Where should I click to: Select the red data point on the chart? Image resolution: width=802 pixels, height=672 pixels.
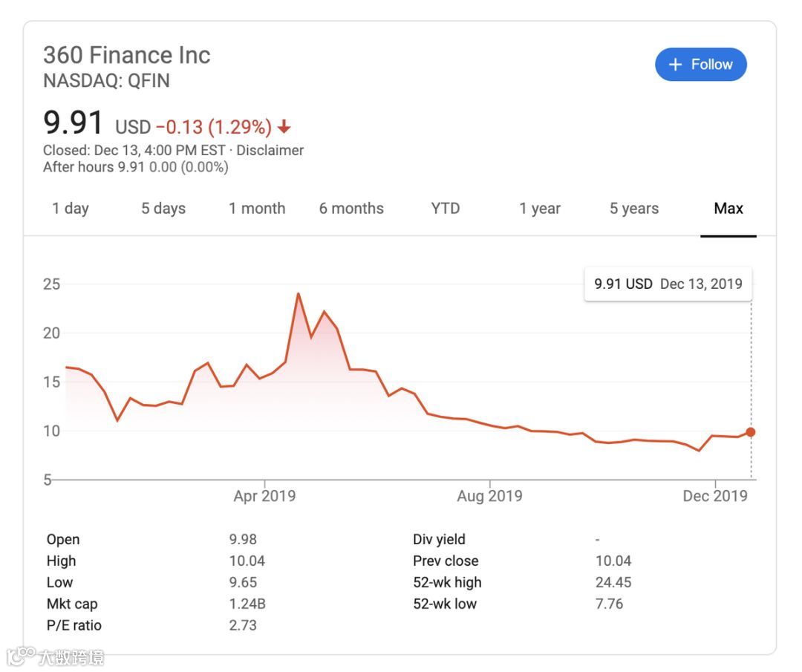click(x=751, y=431)
